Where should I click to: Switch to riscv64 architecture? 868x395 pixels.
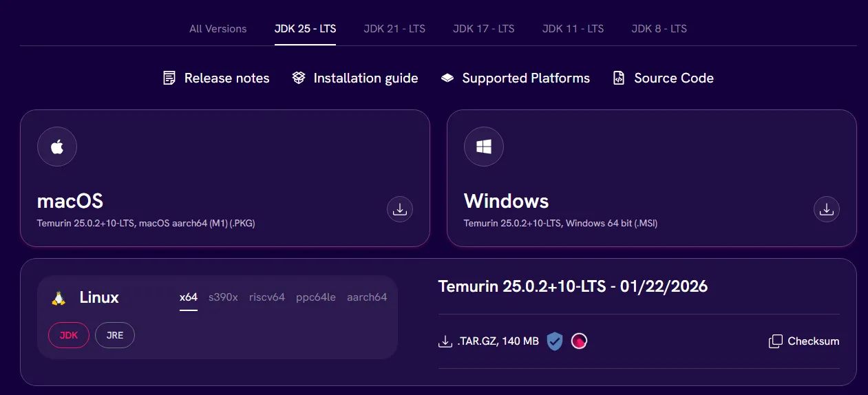[267, 297]
